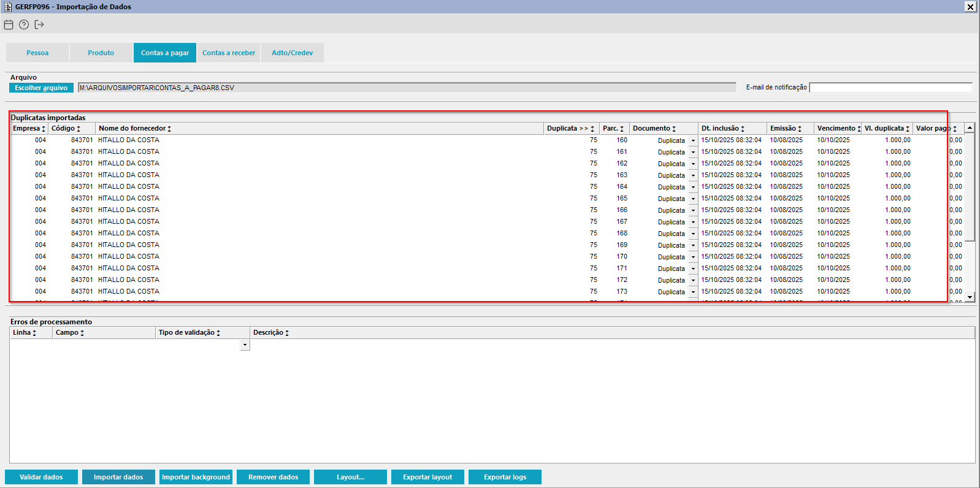Click the sort arrows on Código header
This screenshot has height=488, width=980.
[x=78, y=129]
